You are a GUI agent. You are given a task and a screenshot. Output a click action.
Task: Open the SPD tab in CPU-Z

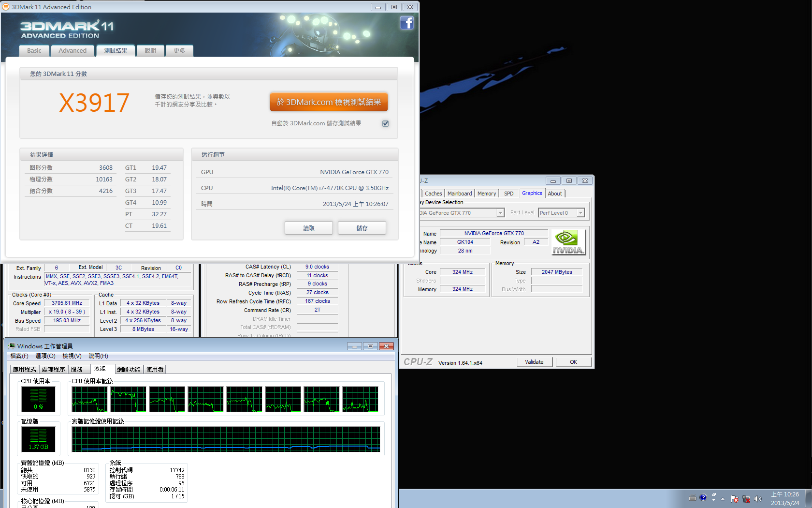tap(508, 194)
